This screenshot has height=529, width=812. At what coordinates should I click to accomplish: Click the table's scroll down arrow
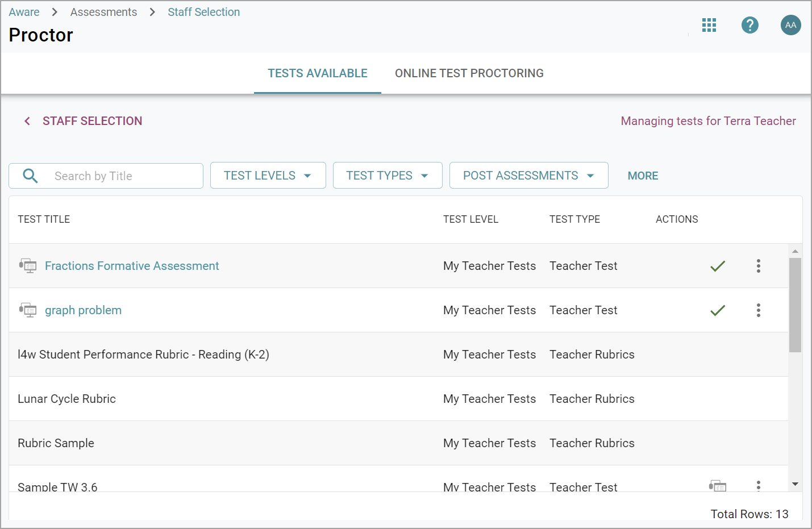(x=795, y=484)
